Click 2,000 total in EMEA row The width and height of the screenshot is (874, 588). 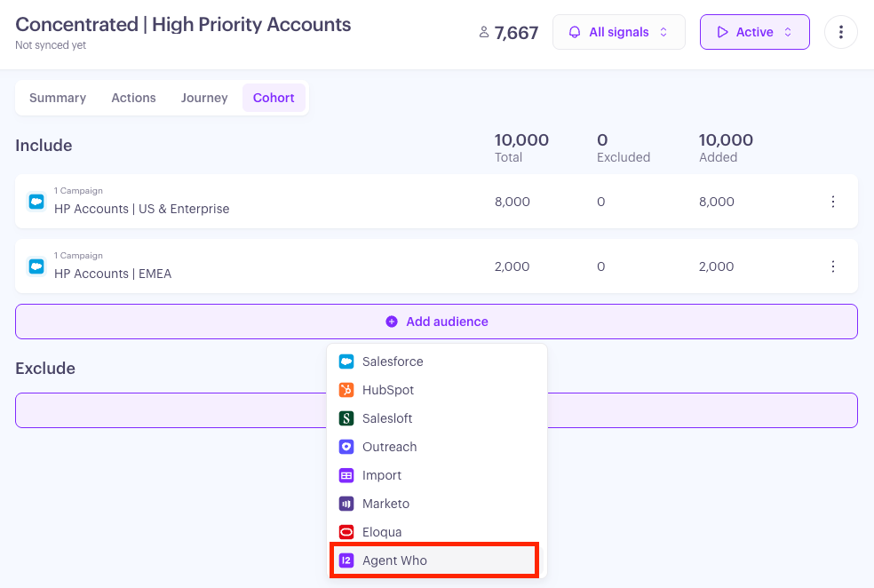click(512, 266)
